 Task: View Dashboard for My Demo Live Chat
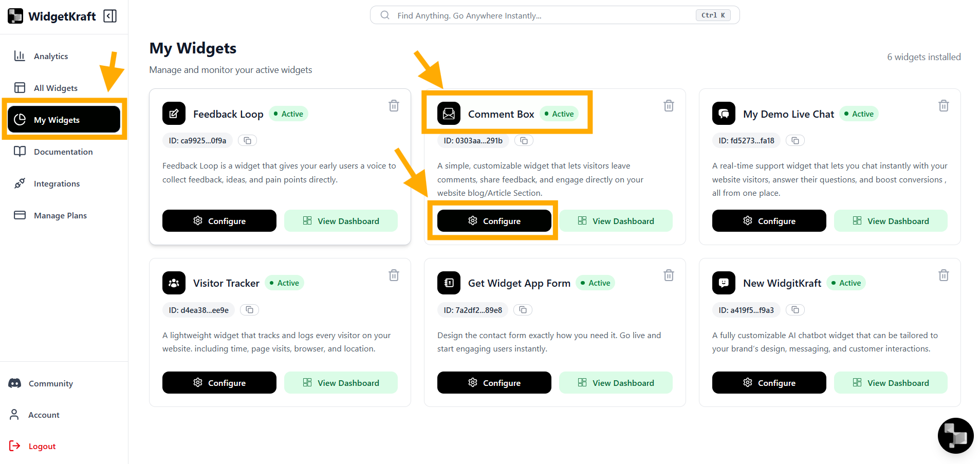pos(891,221)
